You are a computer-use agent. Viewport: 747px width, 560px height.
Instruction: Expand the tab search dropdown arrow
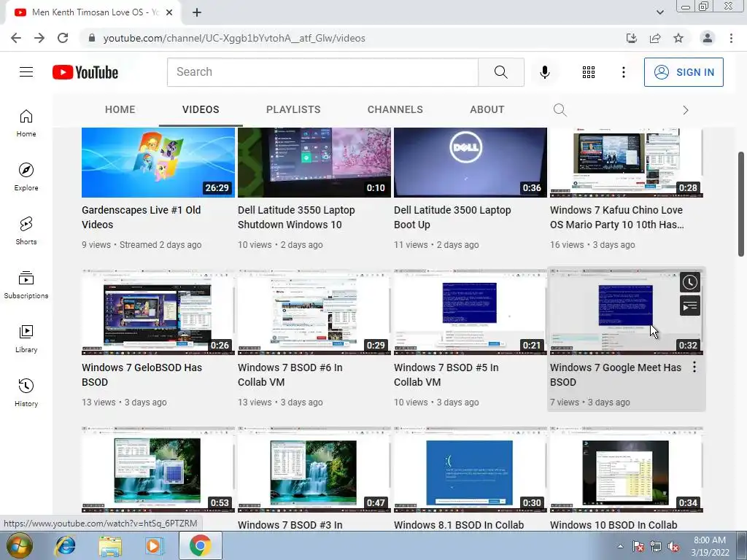659,12
